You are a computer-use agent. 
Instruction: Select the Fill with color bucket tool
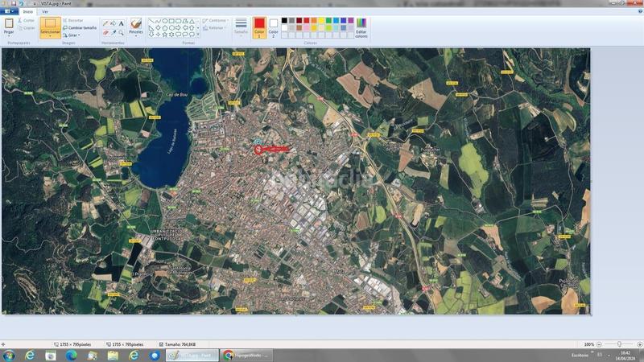pos(114,23)
